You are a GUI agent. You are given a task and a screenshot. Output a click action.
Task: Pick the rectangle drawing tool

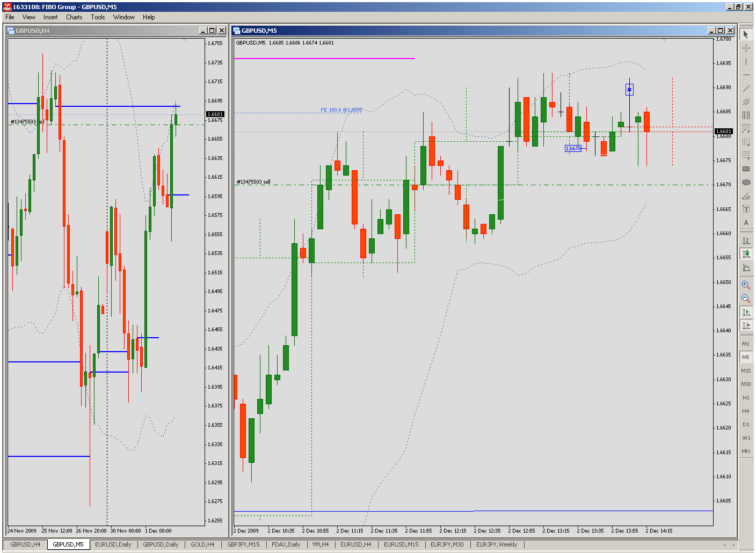coord(746,169)
